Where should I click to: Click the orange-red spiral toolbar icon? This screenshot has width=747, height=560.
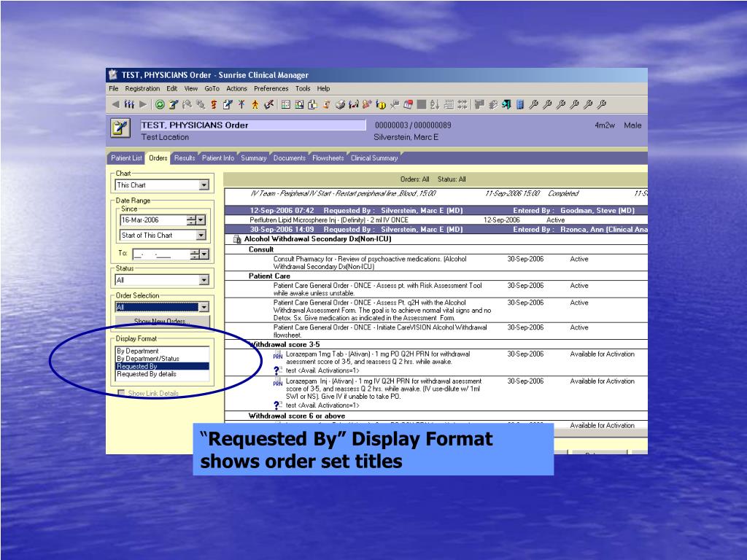coord(214,104)
